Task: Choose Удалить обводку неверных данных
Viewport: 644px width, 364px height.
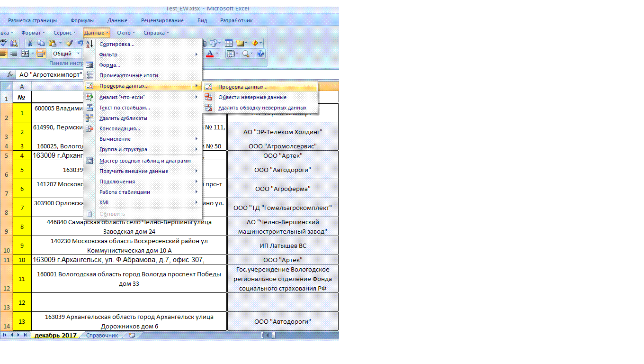Action: (260, 108)
